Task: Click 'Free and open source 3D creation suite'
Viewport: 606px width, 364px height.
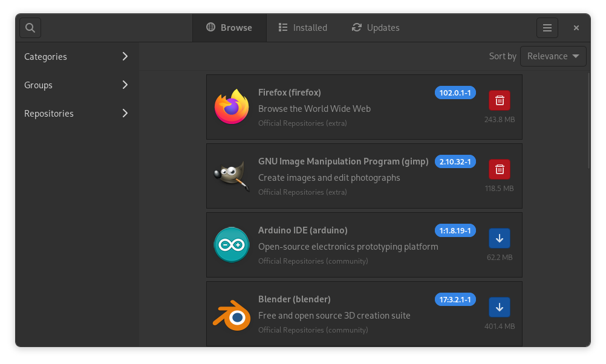Action: 334,316
